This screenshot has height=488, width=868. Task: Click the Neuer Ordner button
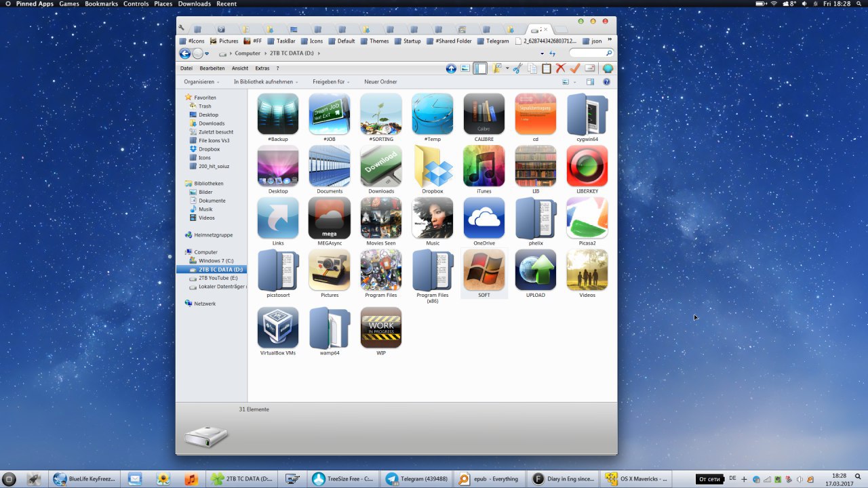pyautogui.click(x=380, y=82)
